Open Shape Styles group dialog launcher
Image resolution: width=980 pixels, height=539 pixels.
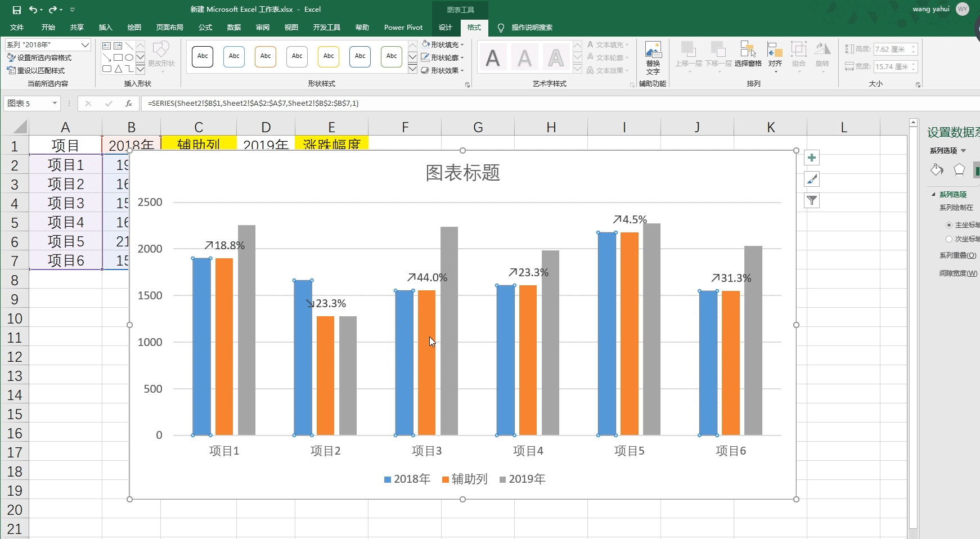(x=467, y=85)
